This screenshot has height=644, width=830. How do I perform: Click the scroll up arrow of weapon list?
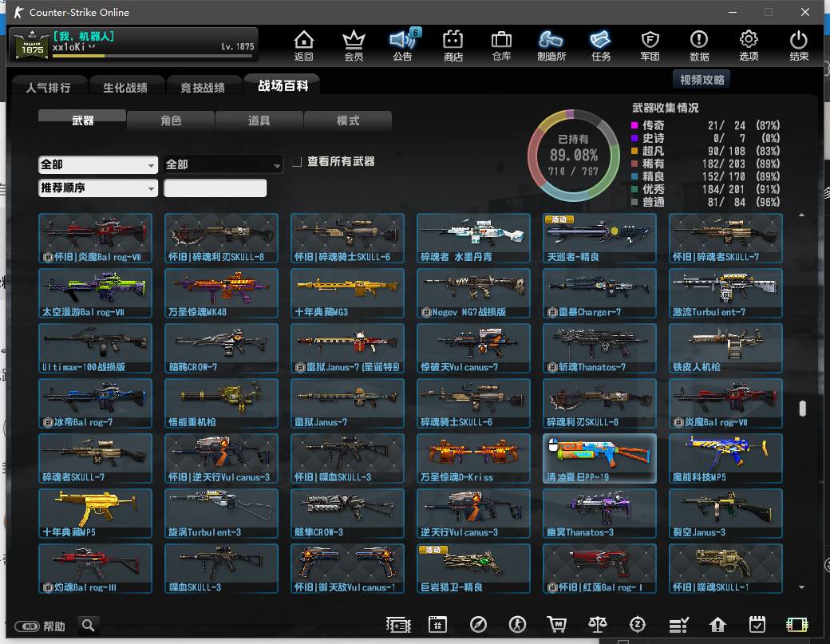pyautogui.click(x=802, y=215)
